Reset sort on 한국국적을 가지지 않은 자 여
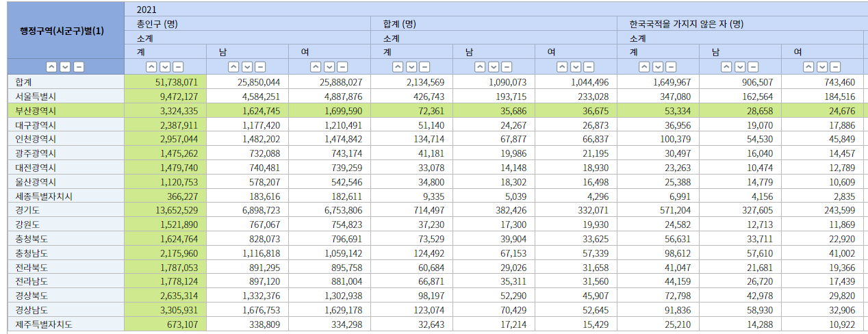 [x=835, y=67]
